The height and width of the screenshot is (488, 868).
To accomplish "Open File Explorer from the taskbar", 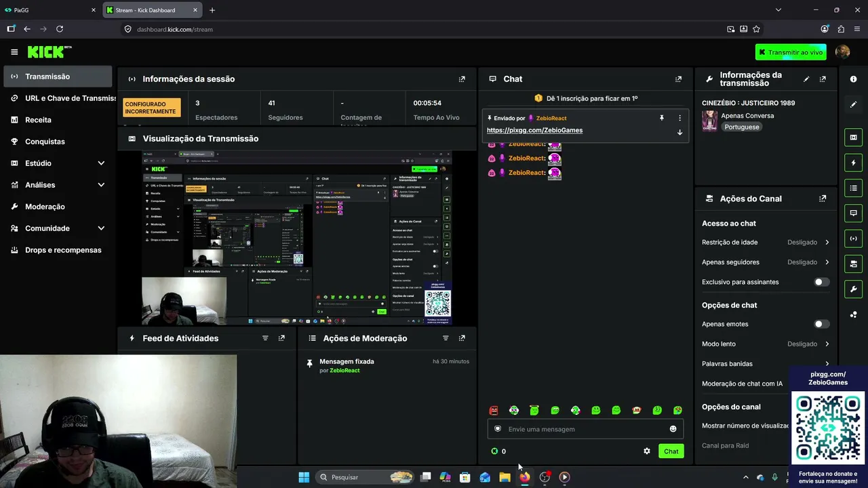I will click(x=505, y=477).
